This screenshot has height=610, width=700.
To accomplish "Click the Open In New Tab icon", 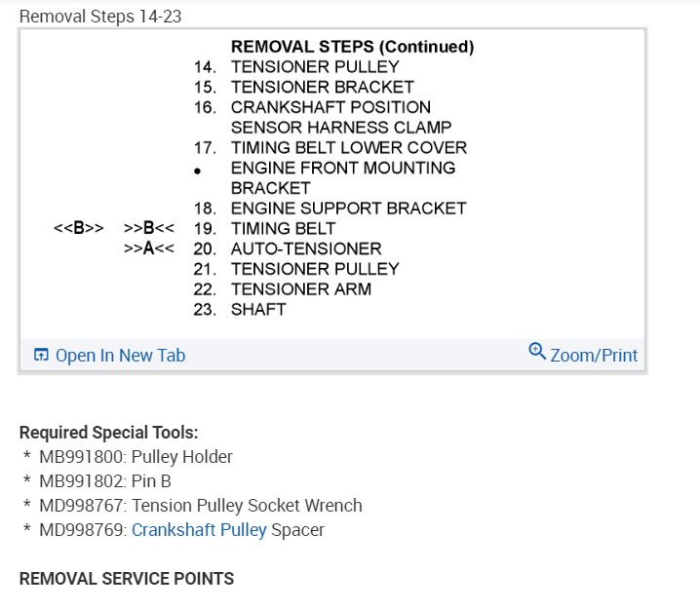I will click(x=41, y=356).
